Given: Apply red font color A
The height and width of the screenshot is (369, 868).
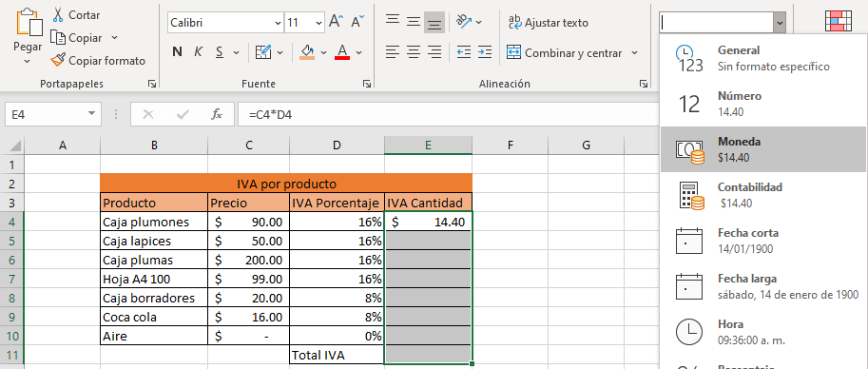Looking at the screenshot, I should [342, 52].
